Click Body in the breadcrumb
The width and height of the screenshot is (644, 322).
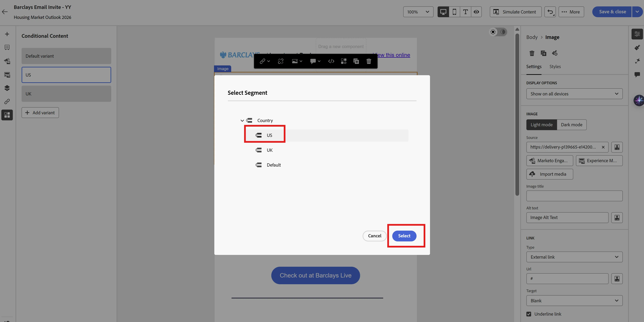click(x=532, y=37)
